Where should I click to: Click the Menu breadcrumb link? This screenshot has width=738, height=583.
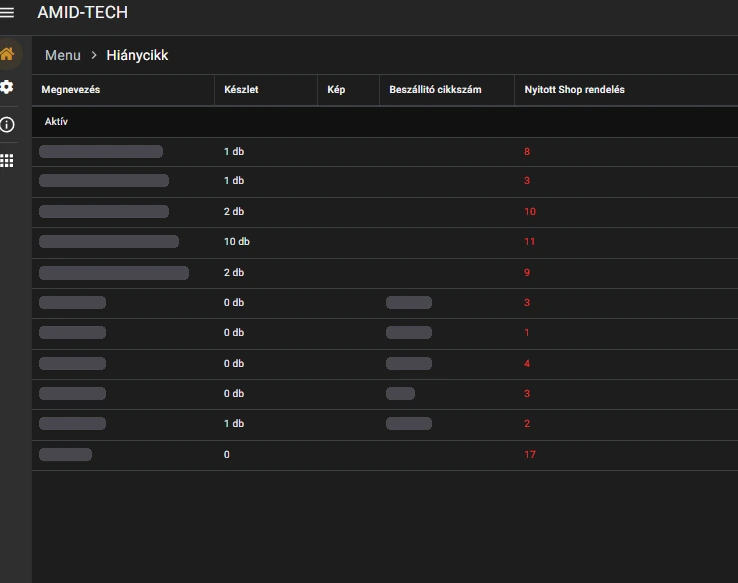point(63,55)
